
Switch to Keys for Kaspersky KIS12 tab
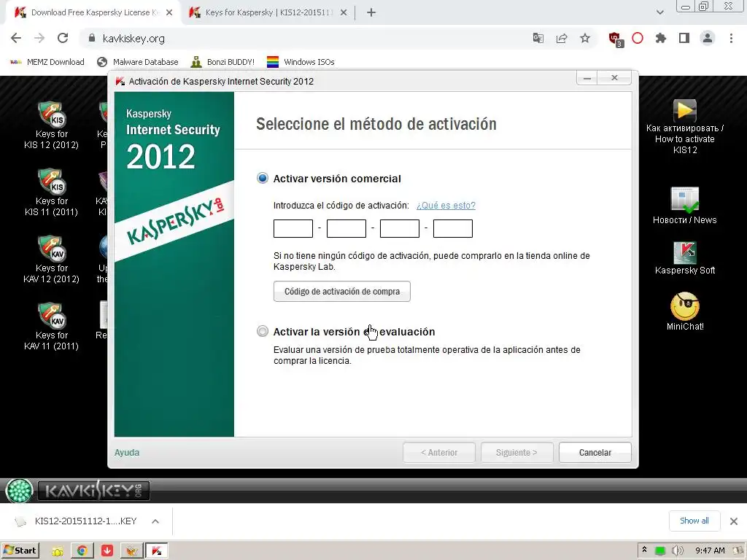(268, 13)
